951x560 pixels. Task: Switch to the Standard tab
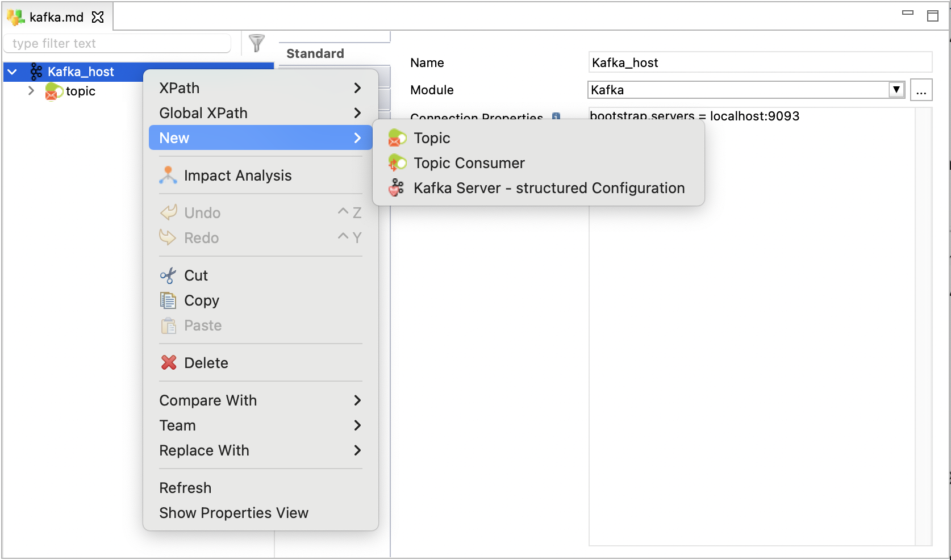pyautogui.click(x=314, y=53)
